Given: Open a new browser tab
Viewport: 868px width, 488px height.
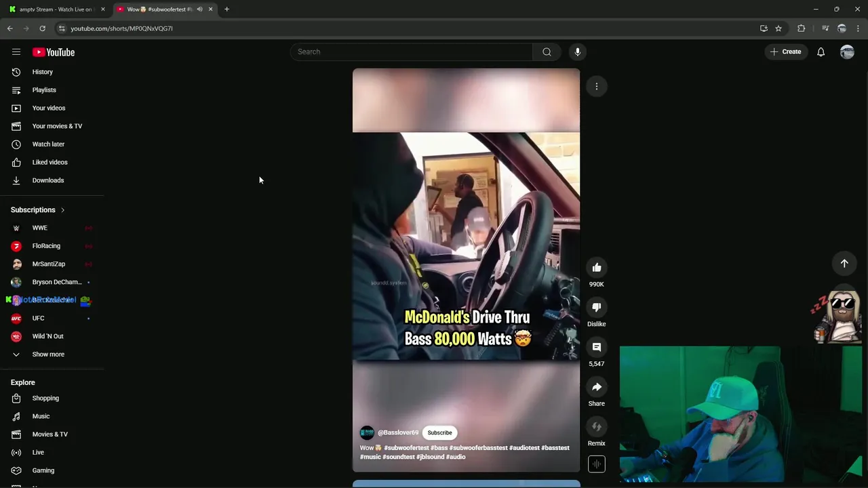Looking at the screenshot, I should [x=226, y=9].
